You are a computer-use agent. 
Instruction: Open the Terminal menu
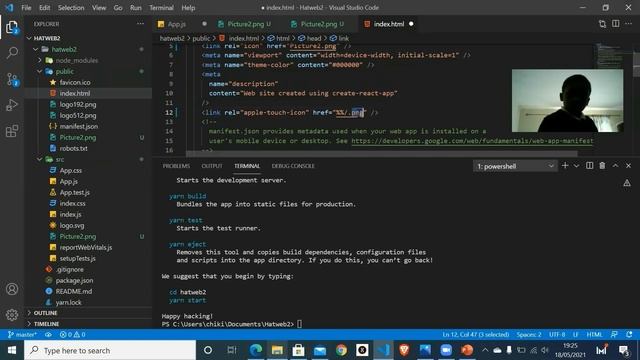[161, 7]
